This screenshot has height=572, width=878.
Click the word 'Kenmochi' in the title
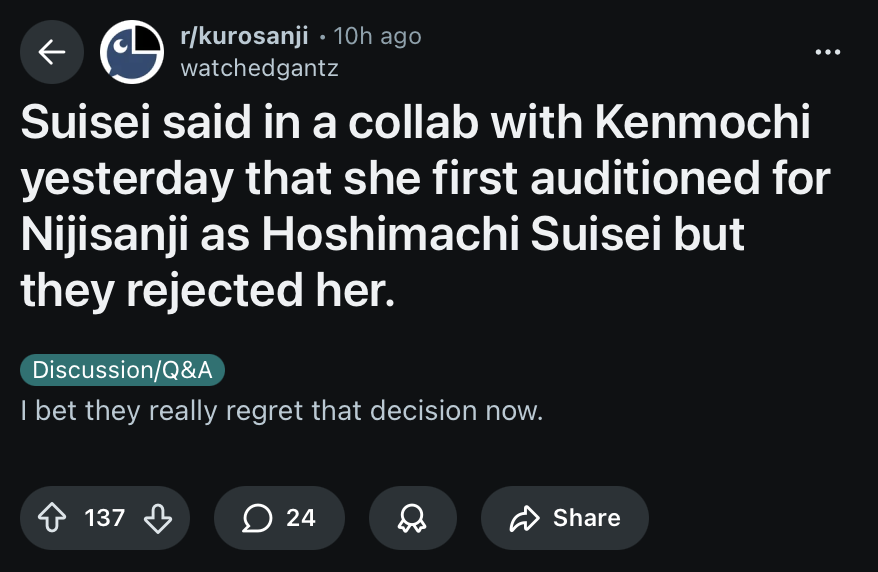(702, 124)
